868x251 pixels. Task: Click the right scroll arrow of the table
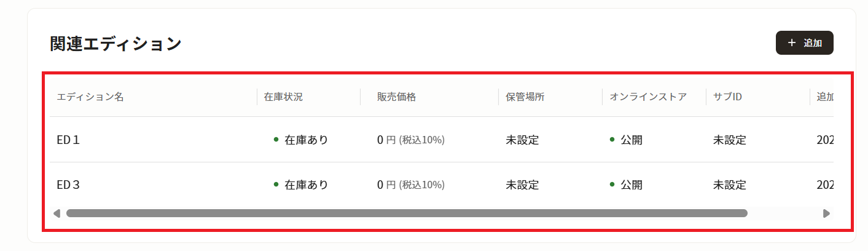826,213
